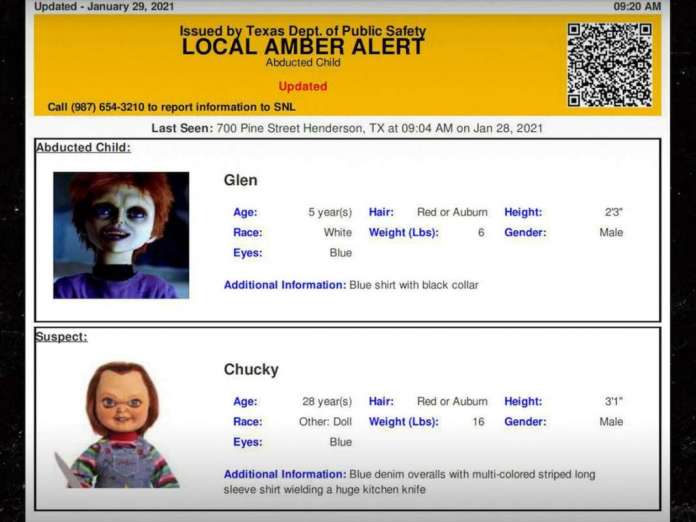Click Chucky's Additional Information description text
This screenshot has height=522, width=696.
[470, 474]
